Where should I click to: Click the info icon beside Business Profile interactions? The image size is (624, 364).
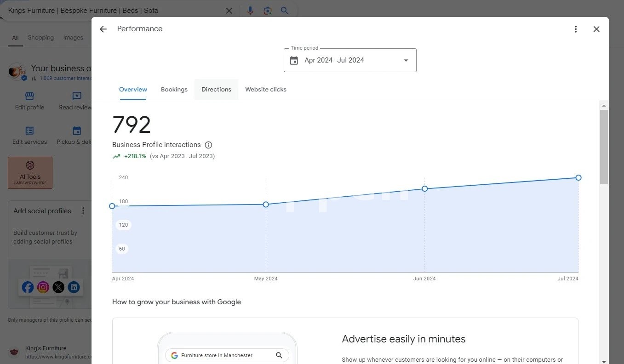coord(208,145)
